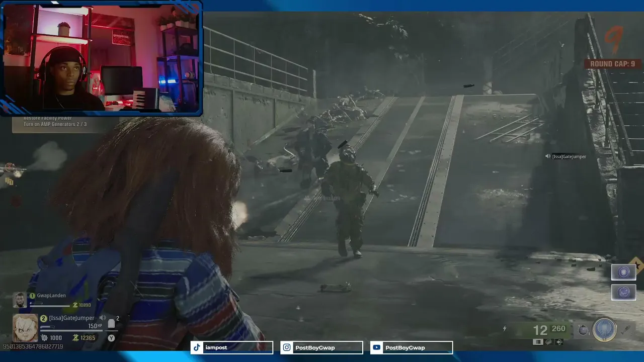Screen dimensions: 644x362
Task: Click the cash icon under the ammo count
Action: pos(548,341)
